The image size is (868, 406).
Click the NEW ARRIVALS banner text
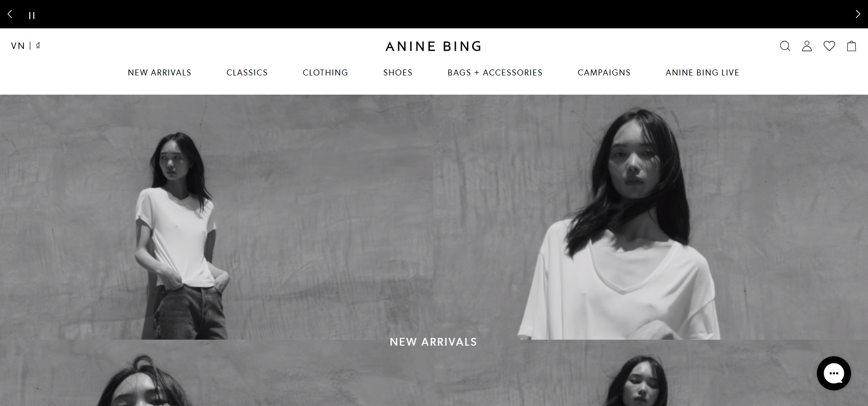[x=434, y=342]
